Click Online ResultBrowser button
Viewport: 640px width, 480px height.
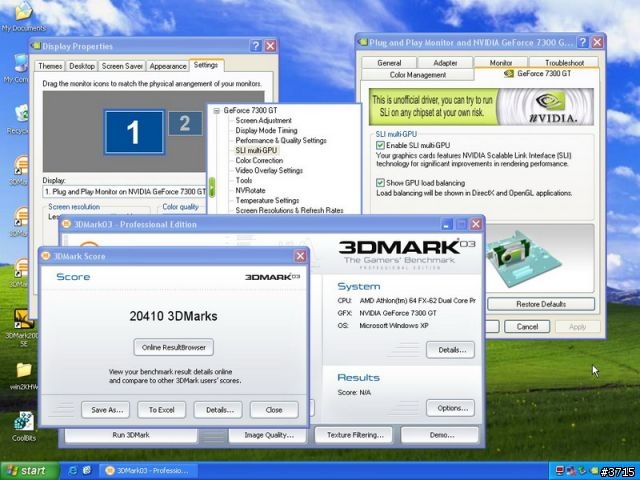point(173,347)
